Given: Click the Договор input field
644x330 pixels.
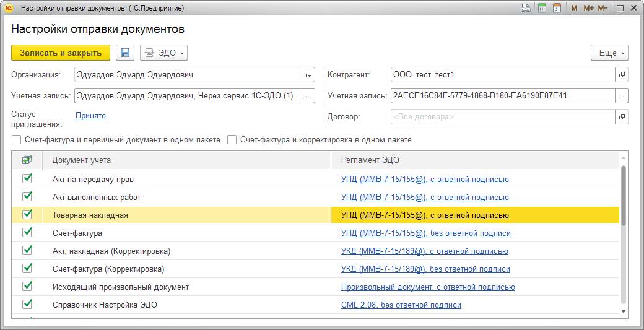Looking at the screenshot, I should 502,116.
